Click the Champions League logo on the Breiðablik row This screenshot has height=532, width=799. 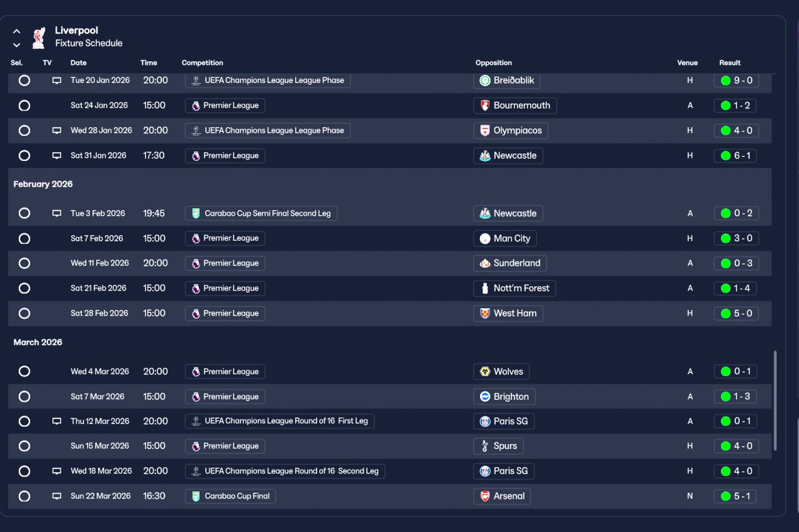[x=196, y=80]
